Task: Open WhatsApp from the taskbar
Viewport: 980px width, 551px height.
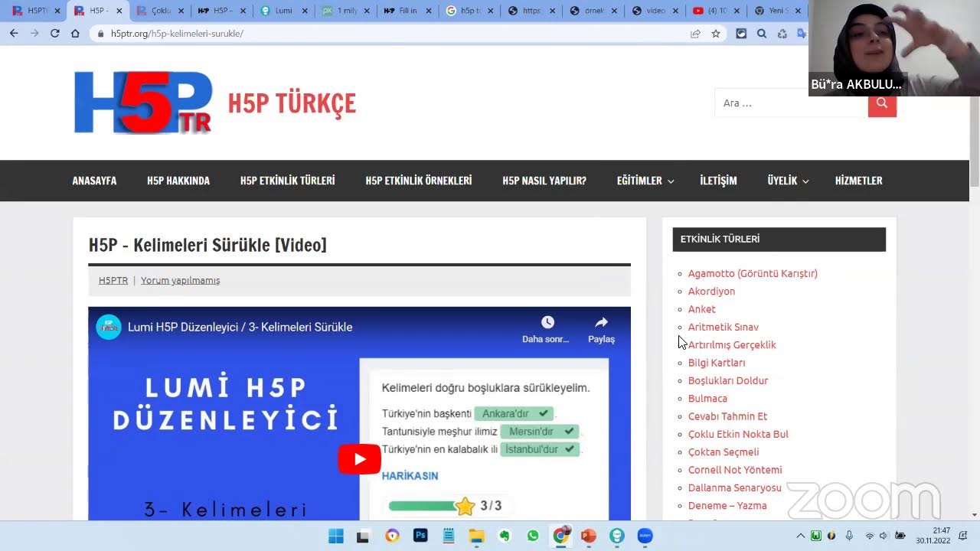Action: coord(533,536)
